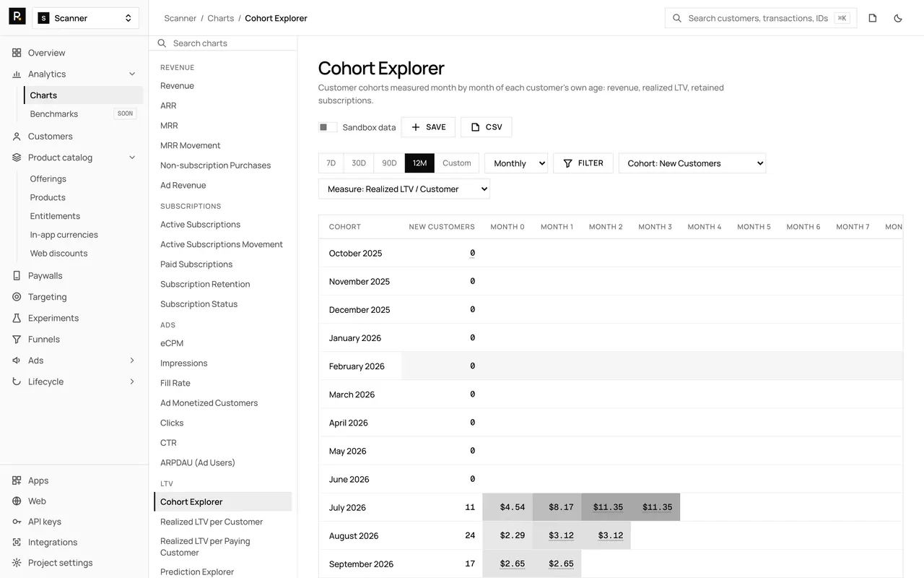Open the MRR Movement chart
924x578 pixels.
[191, 145]
